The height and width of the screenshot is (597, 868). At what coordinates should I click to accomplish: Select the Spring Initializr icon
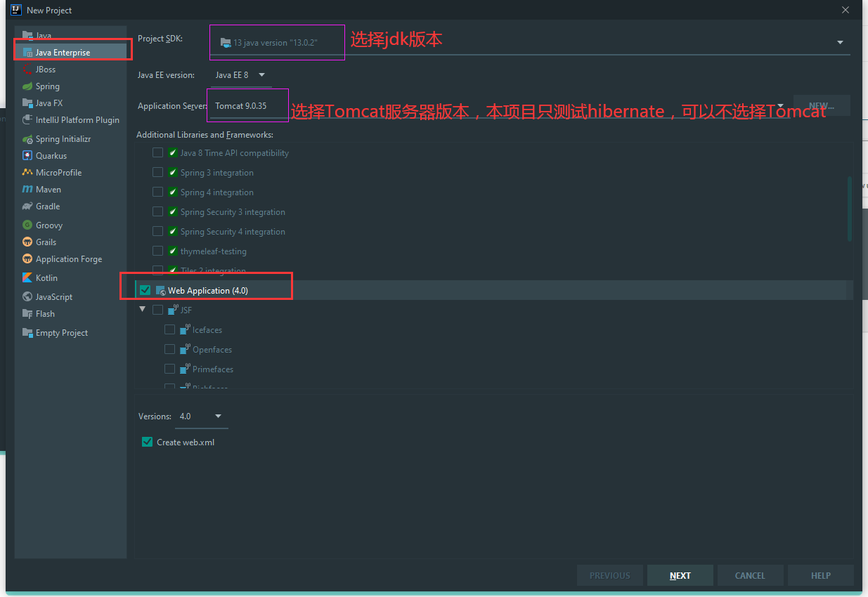[x=27, y=139]
